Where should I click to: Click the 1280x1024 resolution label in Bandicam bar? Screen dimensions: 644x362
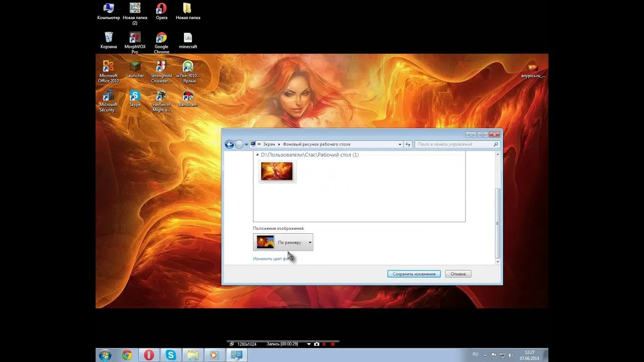click(x=247, y=344)
